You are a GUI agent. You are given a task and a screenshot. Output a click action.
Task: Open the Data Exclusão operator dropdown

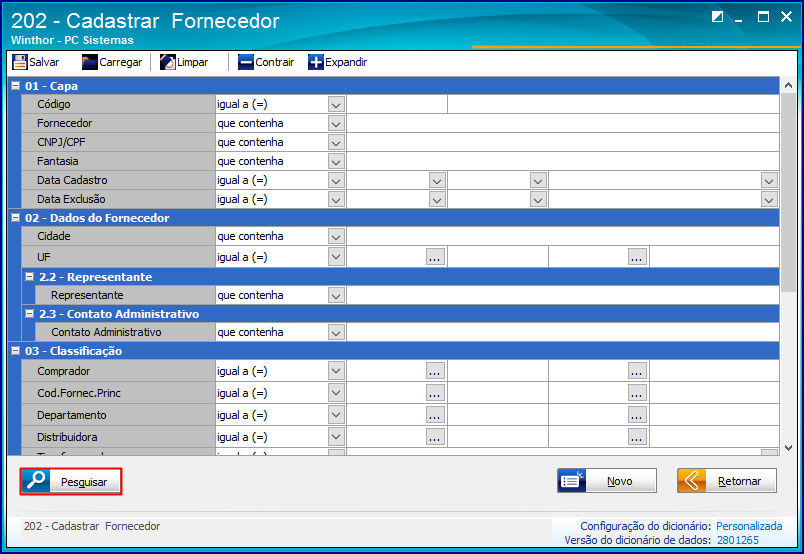coord(336,200)
